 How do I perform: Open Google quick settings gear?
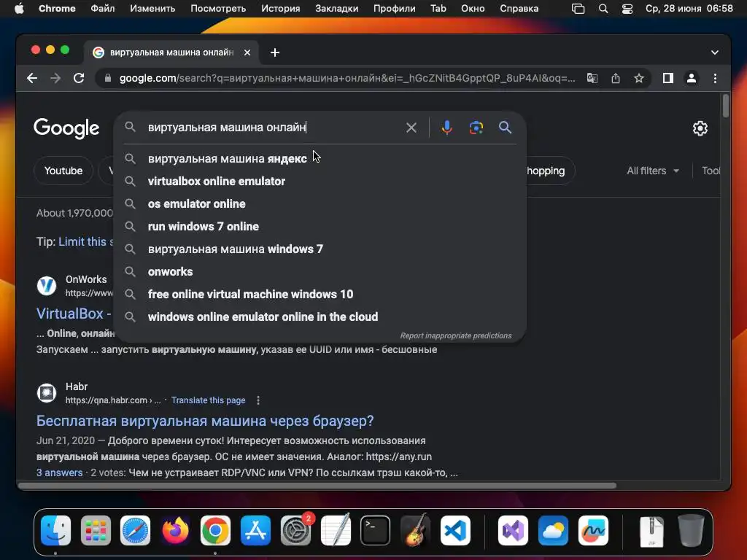700,128
